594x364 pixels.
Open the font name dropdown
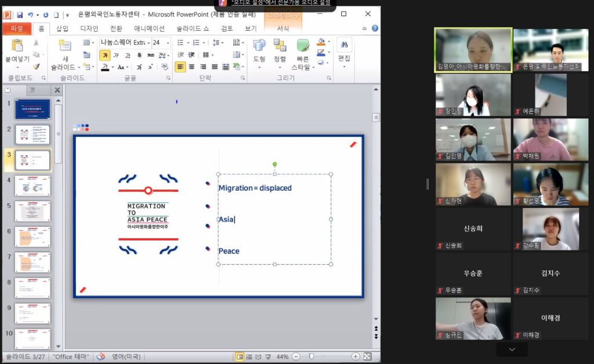coord(148,43)
